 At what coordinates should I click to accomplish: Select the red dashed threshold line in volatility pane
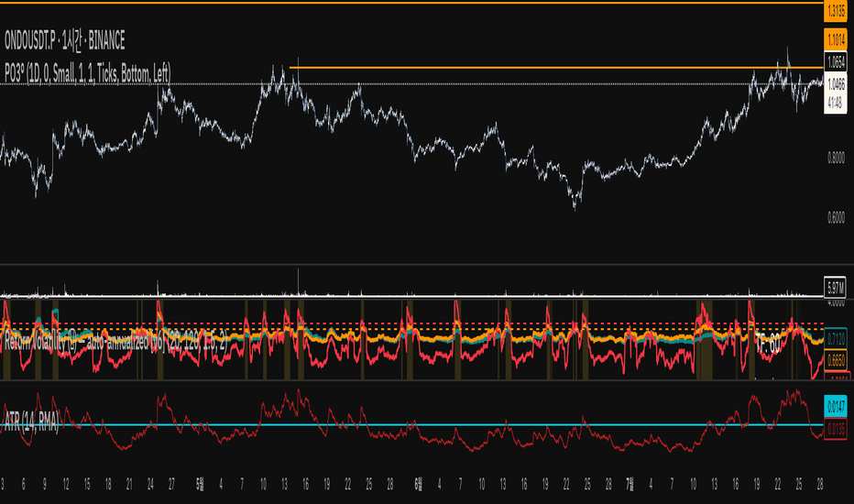[x=411, y=323]
